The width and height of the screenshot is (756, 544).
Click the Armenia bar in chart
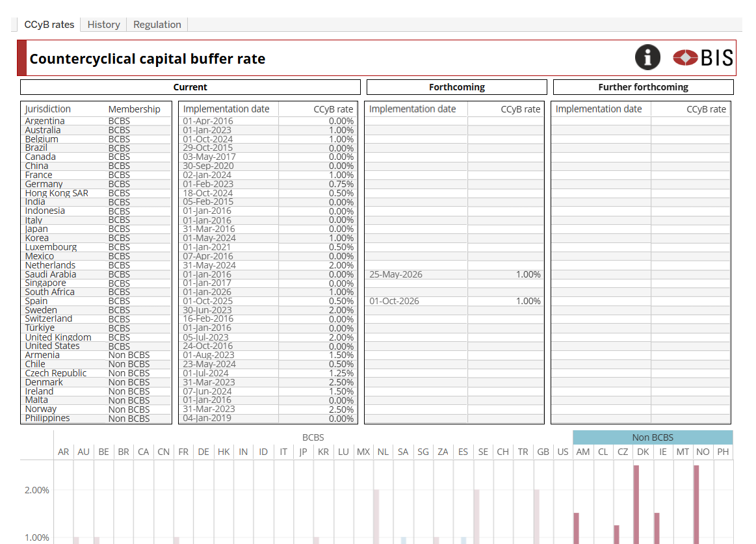(x=577, y=528)
